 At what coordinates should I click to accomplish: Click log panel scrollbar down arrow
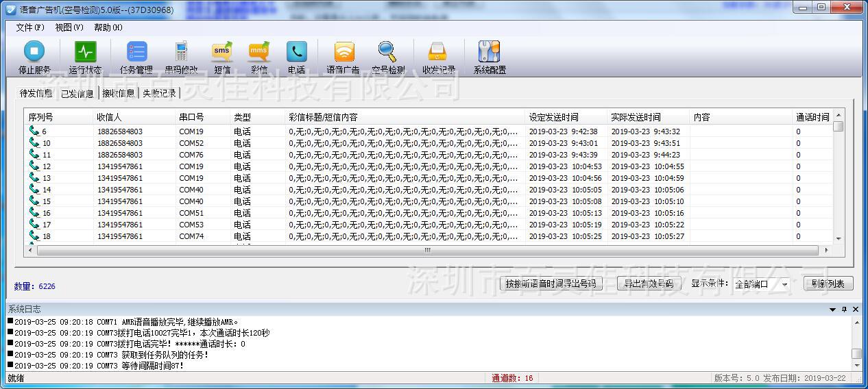(x=856, y=366)
